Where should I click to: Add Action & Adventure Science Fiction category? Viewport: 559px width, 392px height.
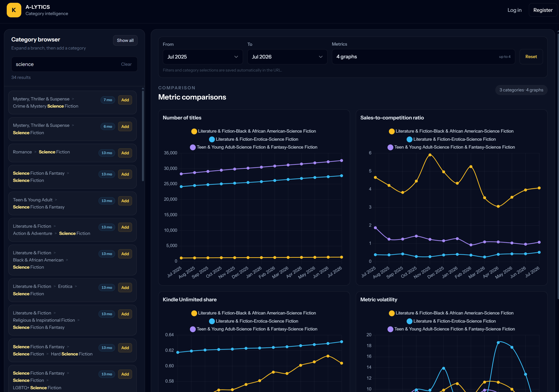(125, 227)
